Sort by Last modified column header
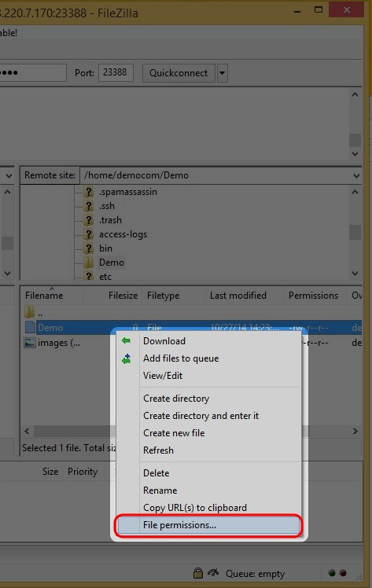The height and width of the screenshot is (588, 372). pos(244,296)
